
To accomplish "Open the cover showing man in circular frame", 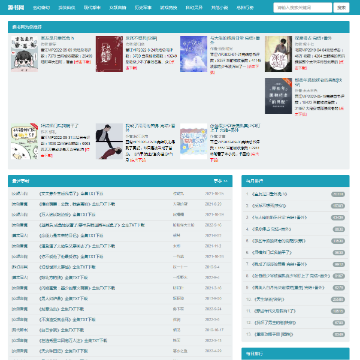I will (278, 54).
